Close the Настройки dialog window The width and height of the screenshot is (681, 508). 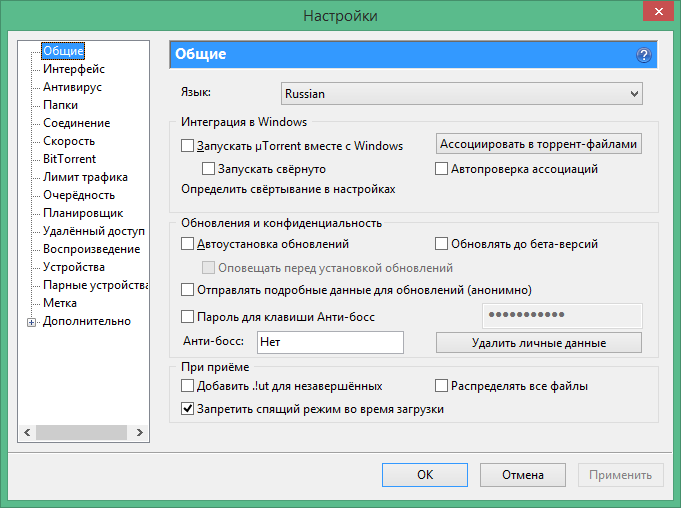click(x=658, y=11)
